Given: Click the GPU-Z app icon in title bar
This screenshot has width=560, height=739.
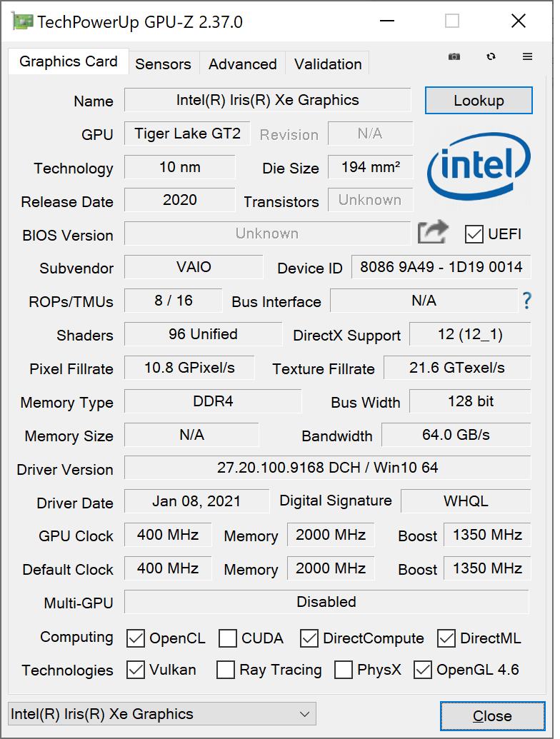Looking at the screenshot, I should [x=22, y=21].
